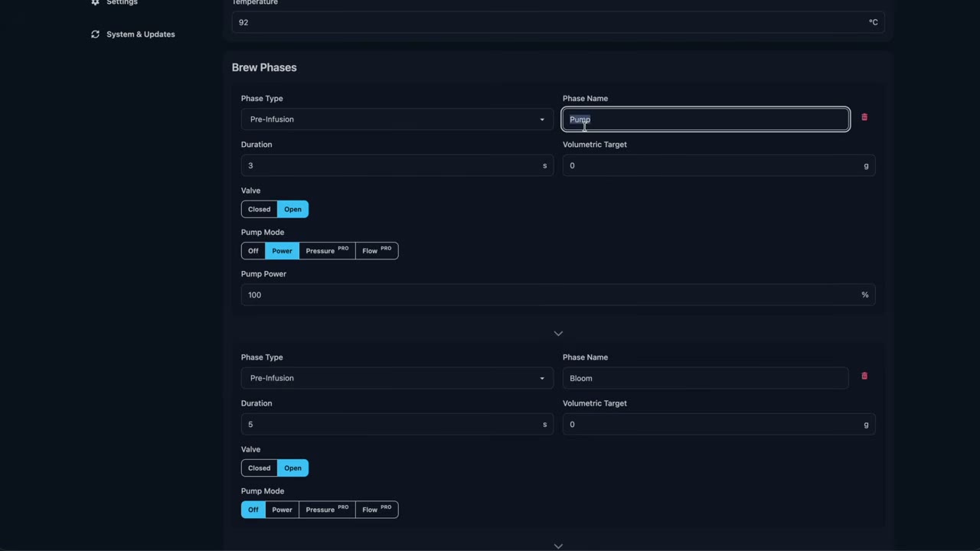Open the Settings sidebar gear icon

(x=95, y=2)
